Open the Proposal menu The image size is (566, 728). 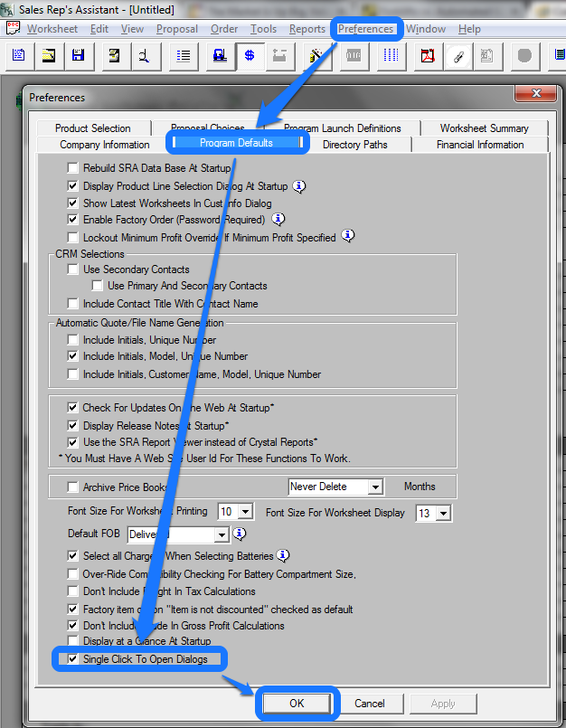177,29
